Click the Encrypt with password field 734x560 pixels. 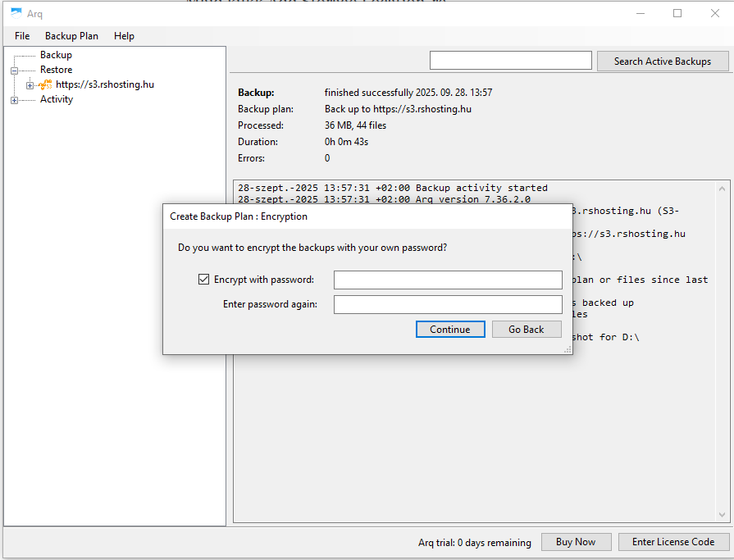point(448,280)
